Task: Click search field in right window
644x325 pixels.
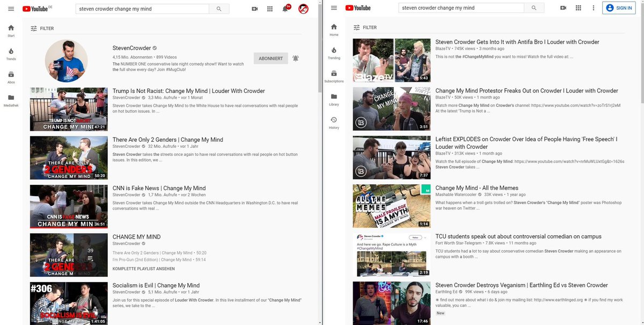Action: coord(461,8)
